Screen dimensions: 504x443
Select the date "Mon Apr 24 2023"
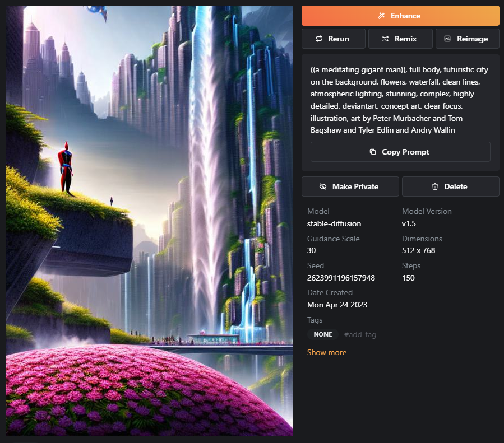coord(337,305)
